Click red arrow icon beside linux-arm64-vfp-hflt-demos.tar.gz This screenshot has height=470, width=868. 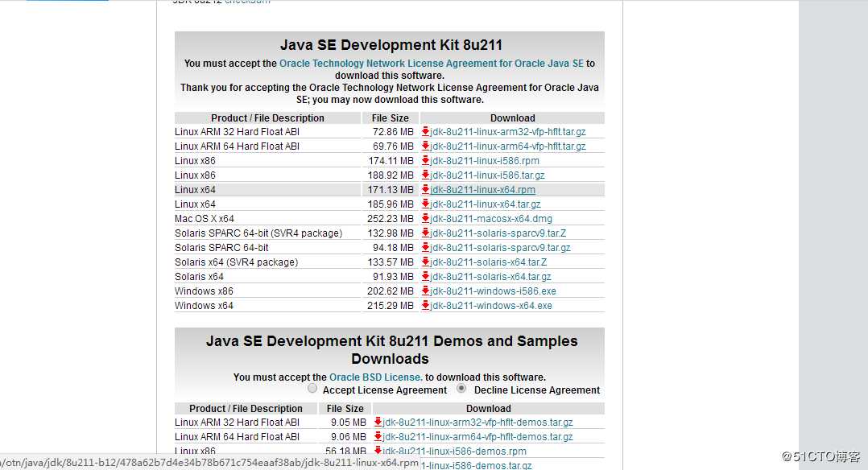378,436
